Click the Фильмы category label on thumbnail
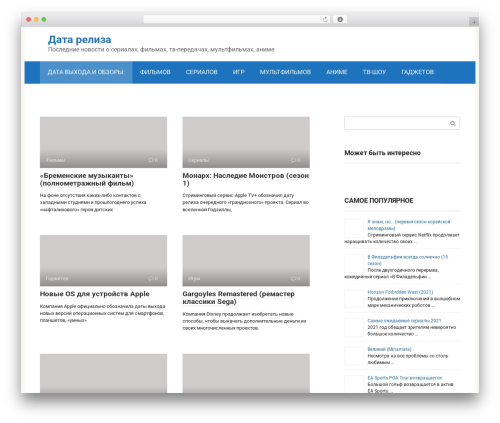The width and height of the screenshot is (500, 423). point(55,160)
